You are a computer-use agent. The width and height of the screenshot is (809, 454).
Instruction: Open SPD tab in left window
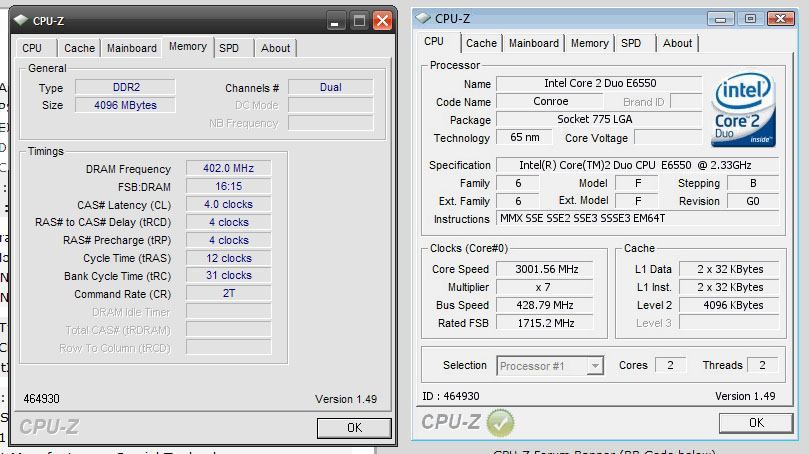[x=229, y=48]
